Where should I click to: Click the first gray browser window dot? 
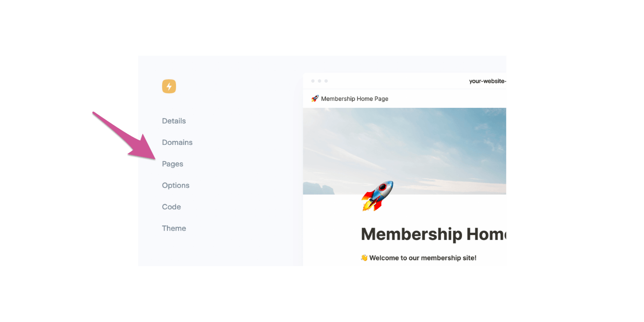coord(313,81)
